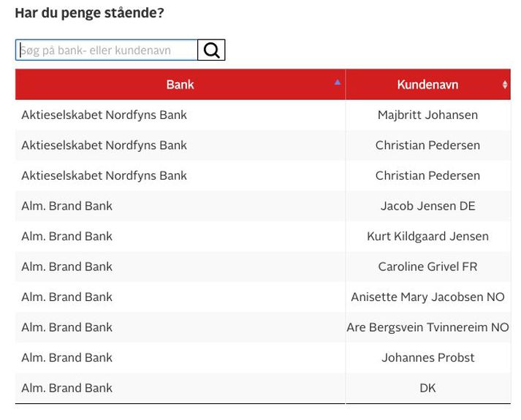Click the first Christian Pedersen entry
521x420 pixels.
tap(428, 145)
